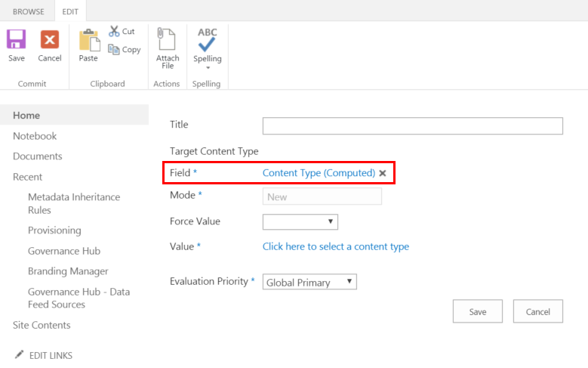
Task: Click the EDIT LINKS pencil icon
Action: (20, 354)
